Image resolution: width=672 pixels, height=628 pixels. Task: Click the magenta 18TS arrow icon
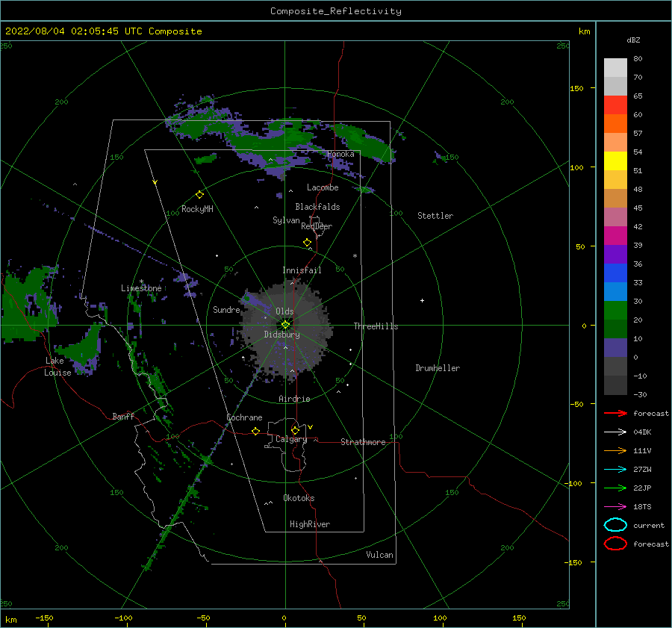615,507
